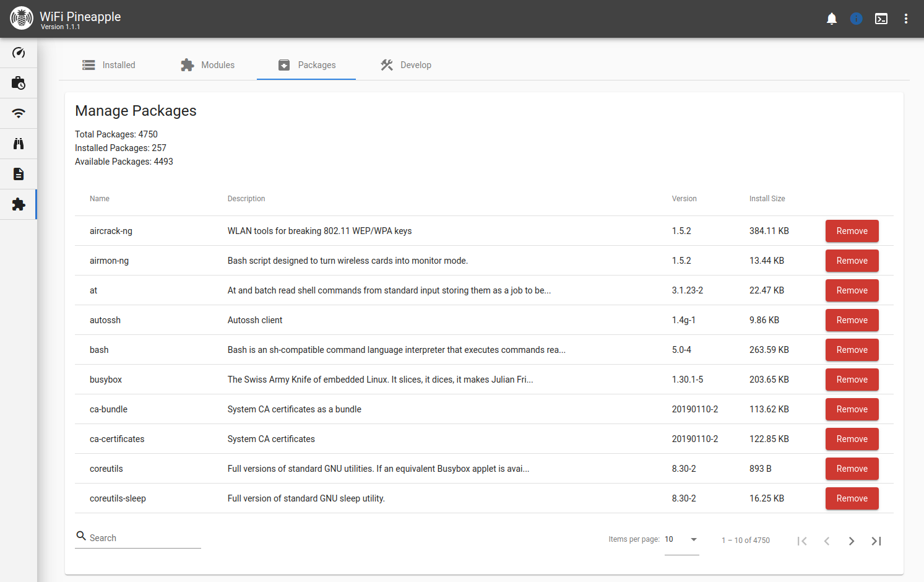Click the 893 B install size
This screenshot has height=582, width=924.
pos(761,469)
